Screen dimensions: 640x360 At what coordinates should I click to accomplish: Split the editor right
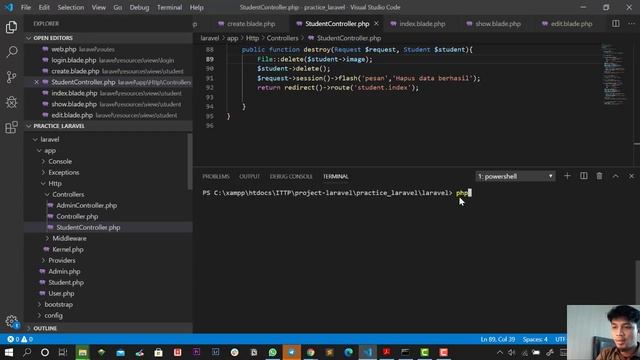(x=616, y=24)
